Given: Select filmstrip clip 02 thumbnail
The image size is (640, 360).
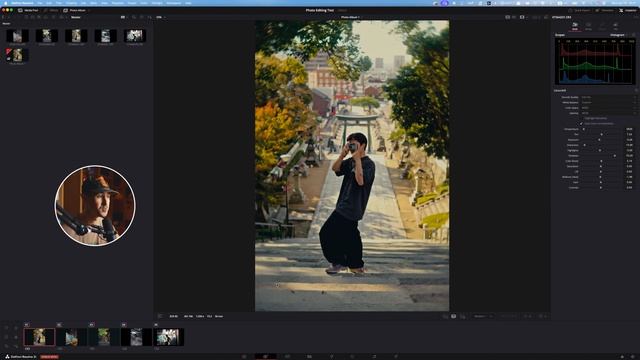Looking at the screenshot, I should click(71, 337).
